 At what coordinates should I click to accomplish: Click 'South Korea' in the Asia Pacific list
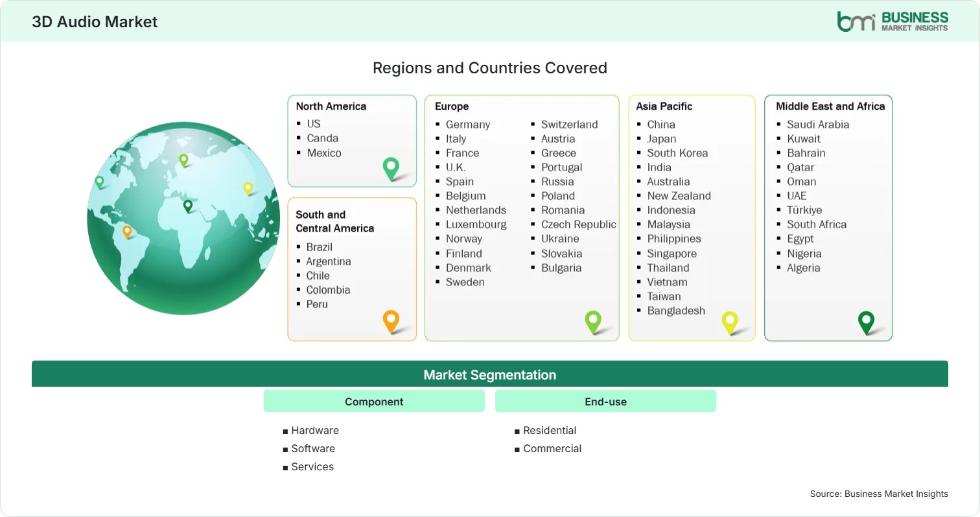coord(677,152)
